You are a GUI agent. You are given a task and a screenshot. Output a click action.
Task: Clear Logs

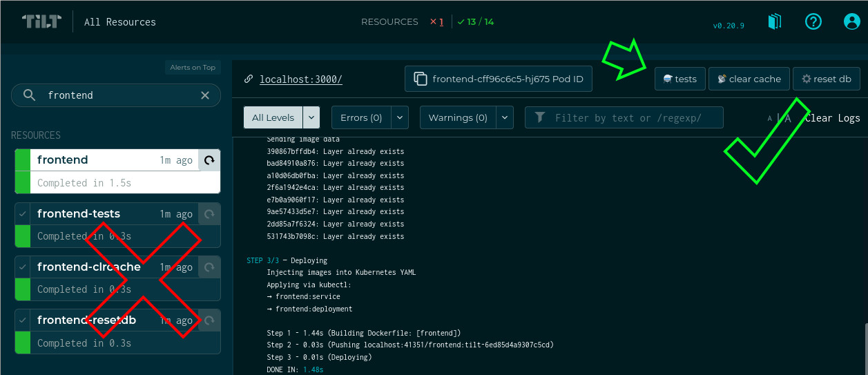coord(833,118)
